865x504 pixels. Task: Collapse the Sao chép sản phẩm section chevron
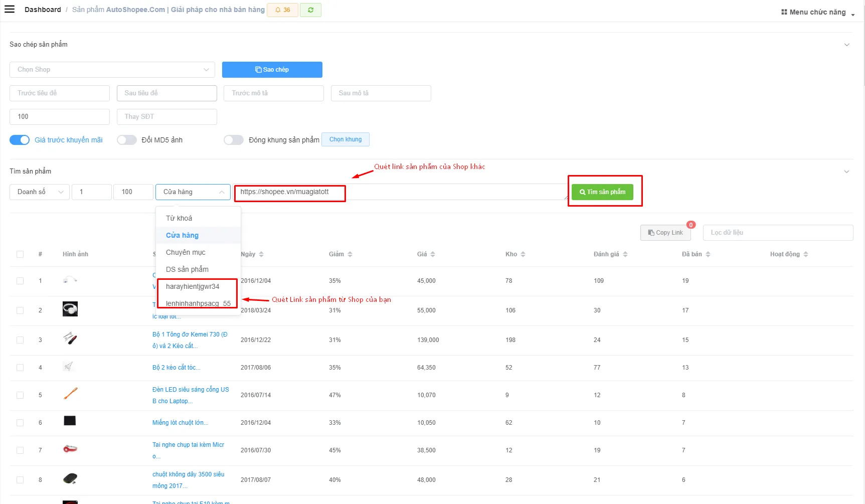[847, 45]
